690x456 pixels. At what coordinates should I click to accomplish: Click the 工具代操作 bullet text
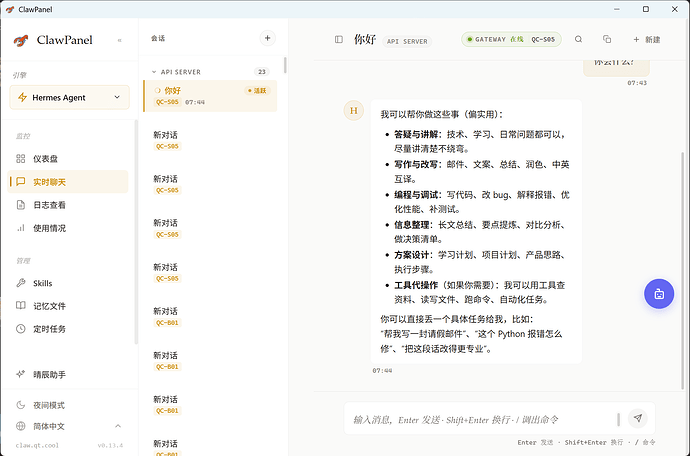click(416, 285)
